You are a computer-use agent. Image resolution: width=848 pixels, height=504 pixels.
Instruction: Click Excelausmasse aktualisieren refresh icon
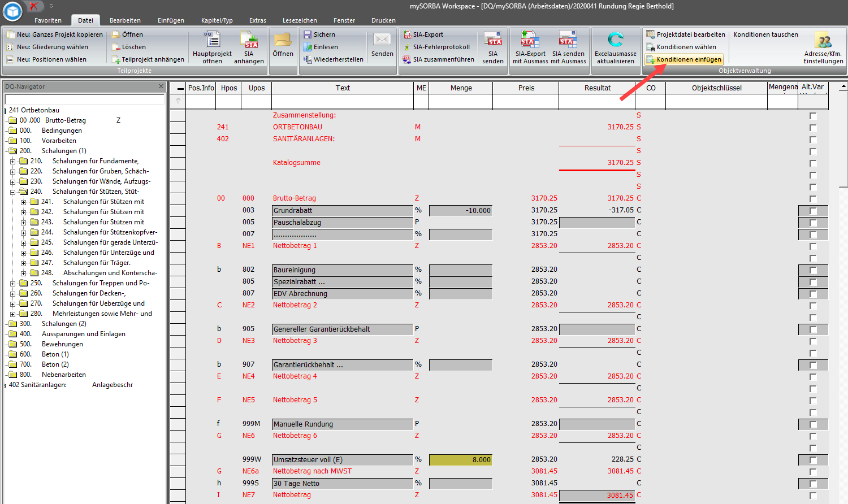click(615, 40)
